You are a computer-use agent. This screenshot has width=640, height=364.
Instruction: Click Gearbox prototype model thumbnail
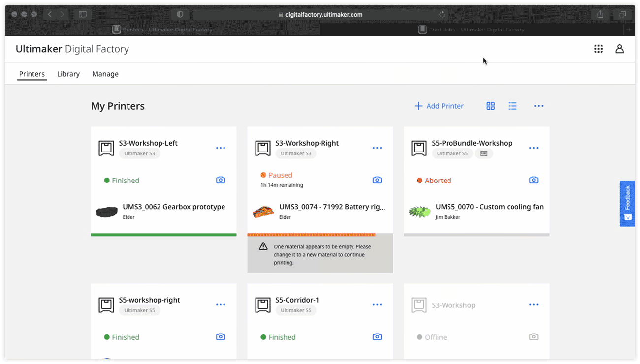coord(107,212)
